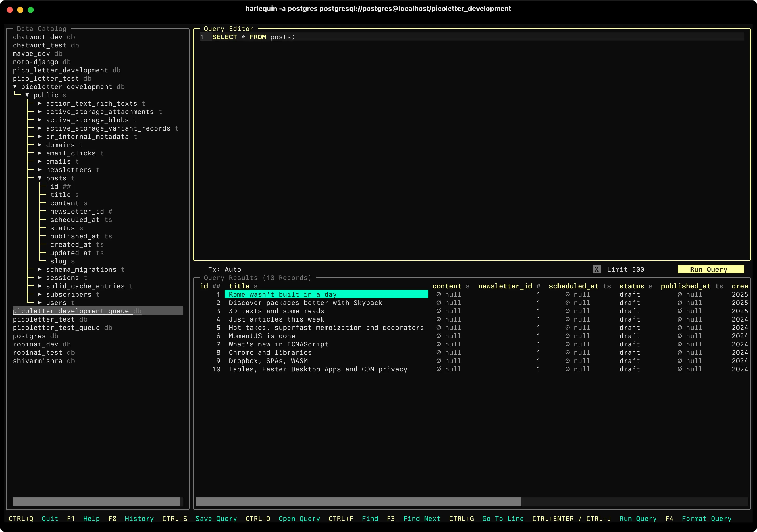Image resolution: width=757 pixels, height=532 pixels.
Task: Collapse the posts table node
Action: [x=39, y=178]
